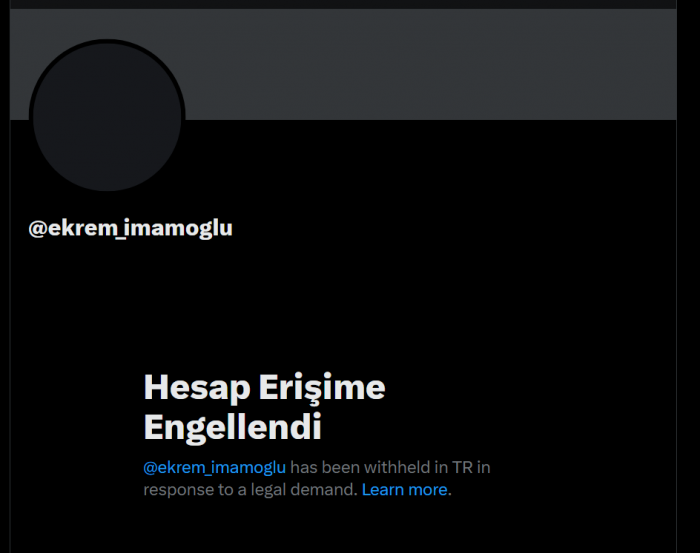The width and height of the screenshot is (700, 553).
Task: Click the TR country code in the notice
Action: tap(462, 467)
